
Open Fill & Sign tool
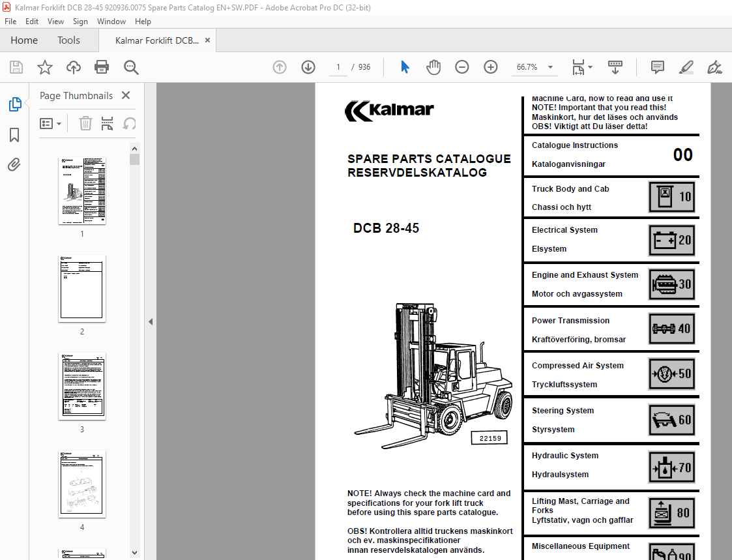click(714, 67)
